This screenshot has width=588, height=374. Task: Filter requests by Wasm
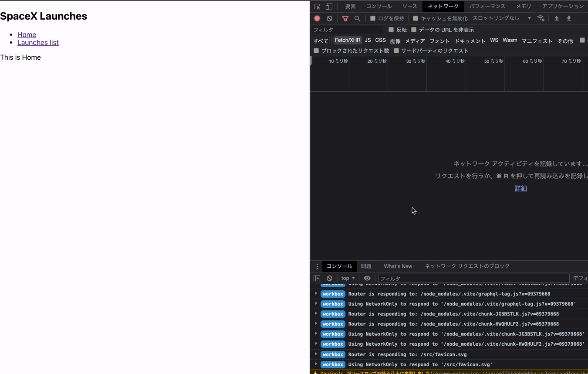coord(510,40)
